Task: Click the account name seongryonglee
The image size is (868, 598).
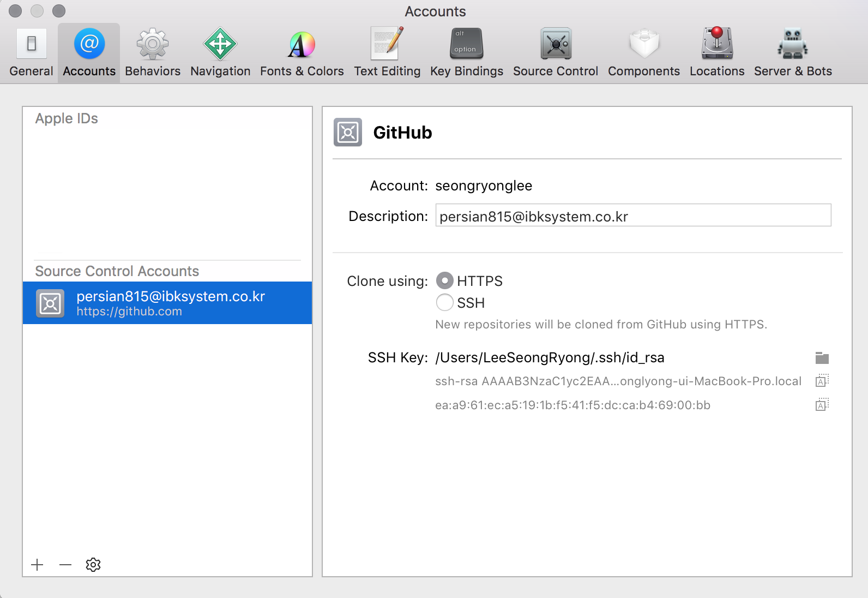Action: pyautogui.click(x=484, y=186)
